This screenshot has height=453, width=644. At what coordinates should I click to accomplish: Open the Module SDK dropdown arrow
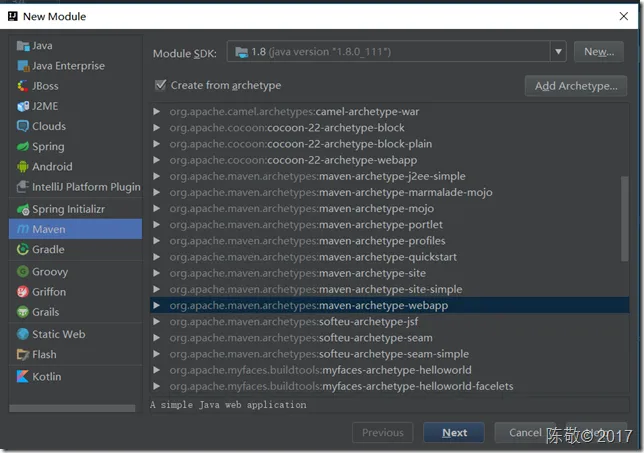pyautogui.click(x=558, y=52)
